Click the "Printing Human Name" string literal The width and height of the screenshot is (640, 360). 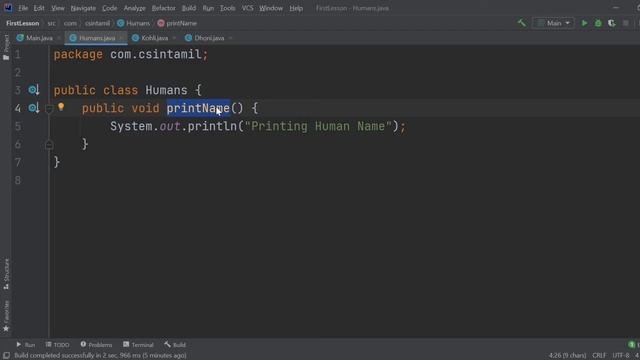coord(318,126)
